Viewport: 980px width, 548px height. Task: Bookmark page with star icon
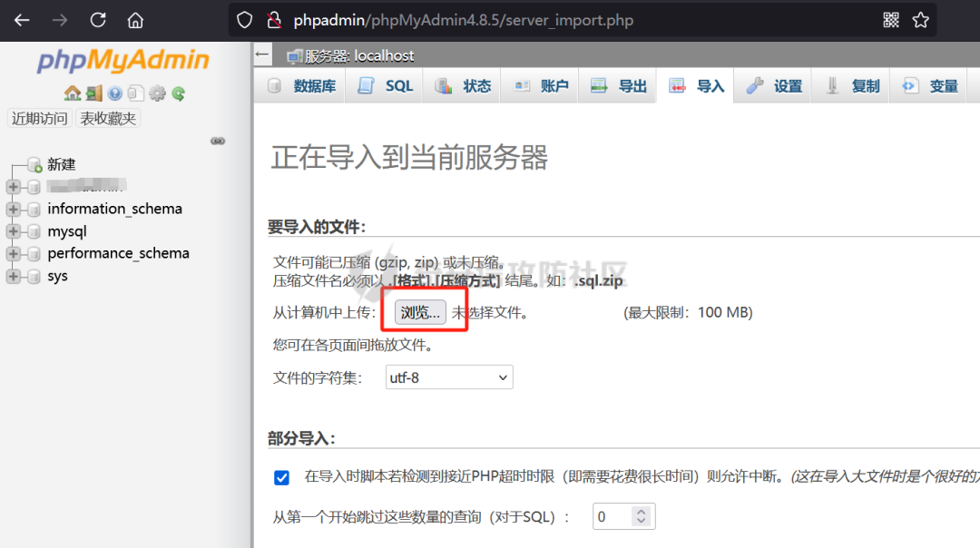(920, 20)
